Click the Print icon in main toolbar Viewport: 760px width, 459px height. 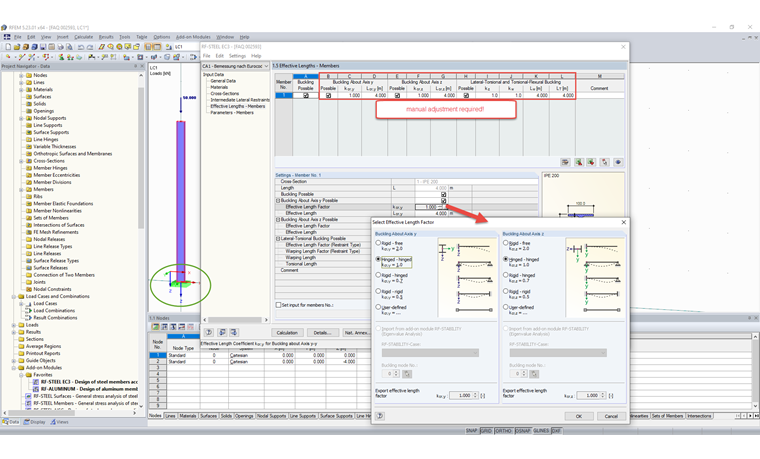(61, 47)
